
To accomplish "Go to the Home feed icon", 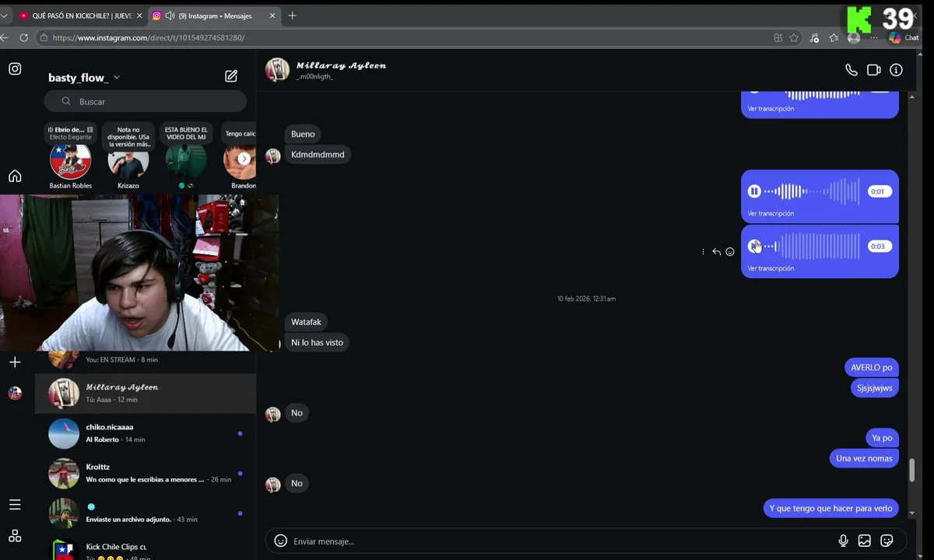I will (15, 176).
